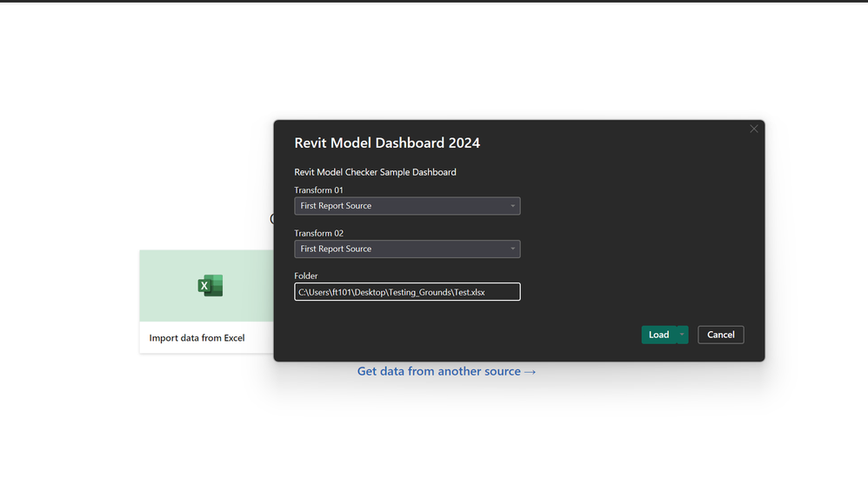This screenshot has height=485, width=868.
Task: Select Import data from Excel label
Action: pos(197,338)
